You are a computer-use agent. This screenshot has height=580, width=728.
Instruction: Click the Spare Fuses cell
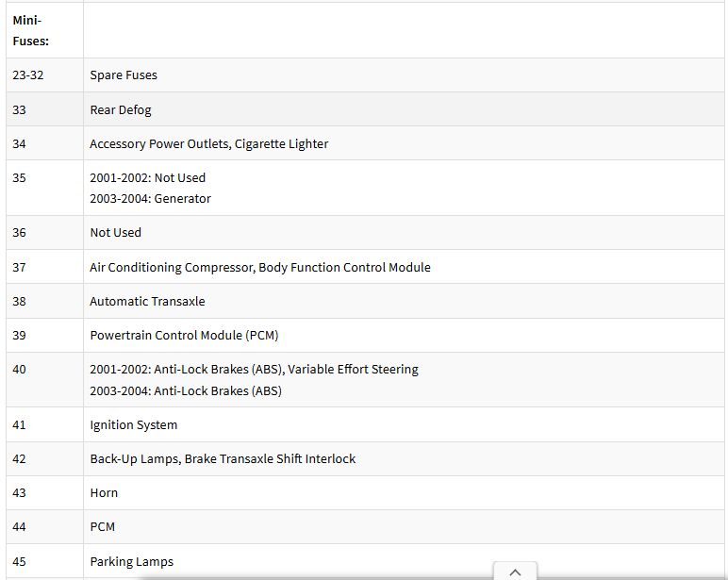(x=404, y=75)
